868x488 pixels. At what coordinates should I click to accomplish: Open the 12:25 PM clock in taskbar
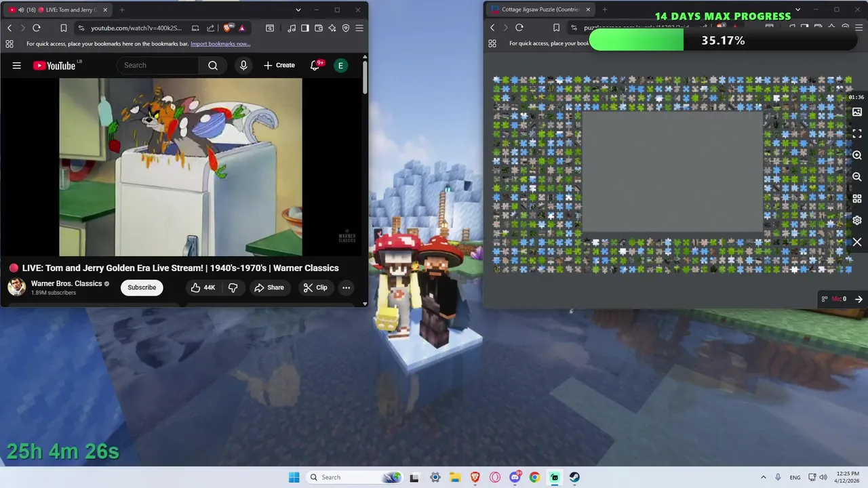(847, 477)
